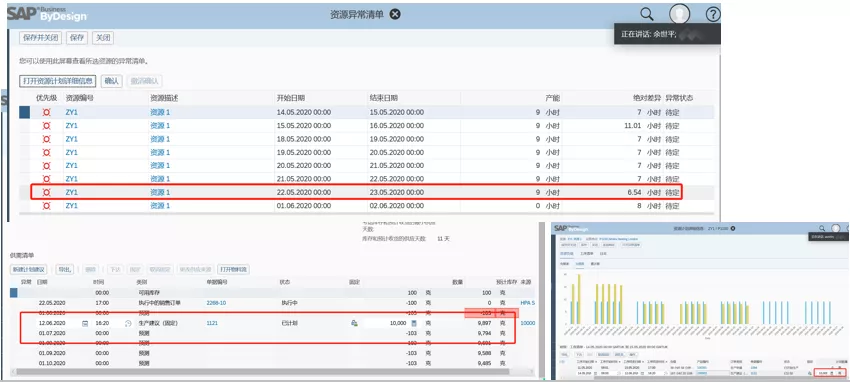Open search via the top magnifier icon

pyautogui.click(x=647, y=14)
